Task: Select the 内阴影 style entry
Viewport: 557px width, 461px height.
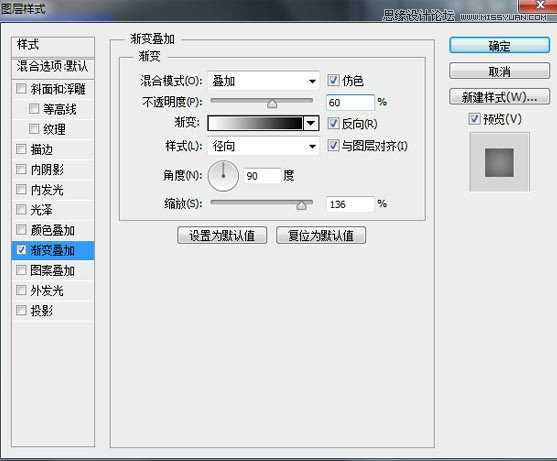Action: (47, 170)
